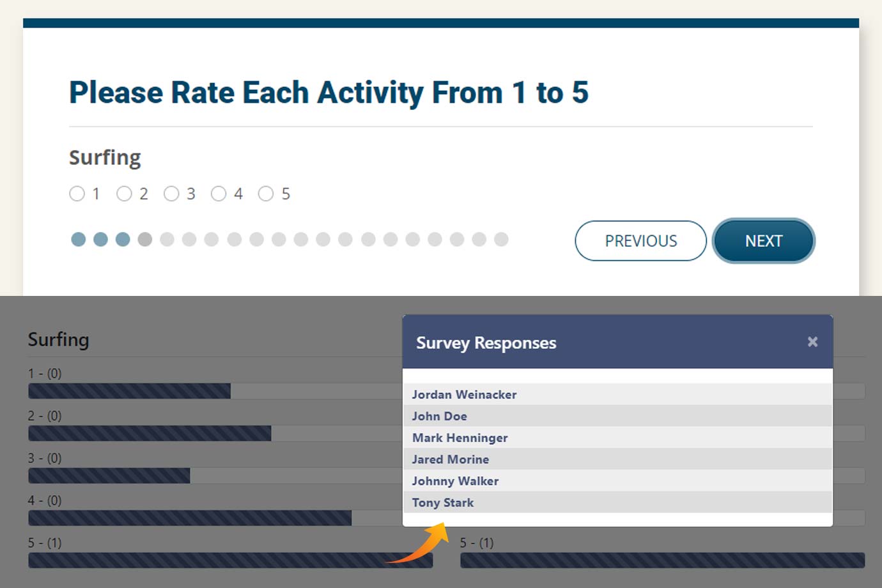
Task: Click the second progress step dot
Action: click(x=100, y=240)
